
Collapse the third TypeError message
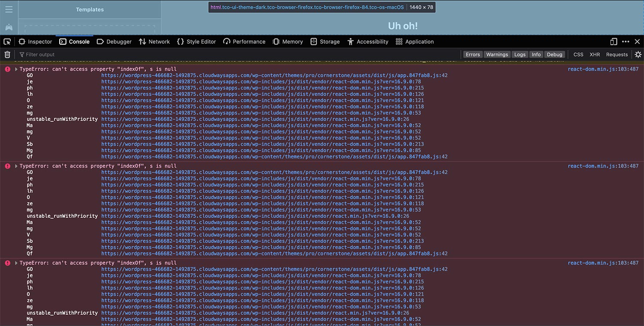(16, 263)
